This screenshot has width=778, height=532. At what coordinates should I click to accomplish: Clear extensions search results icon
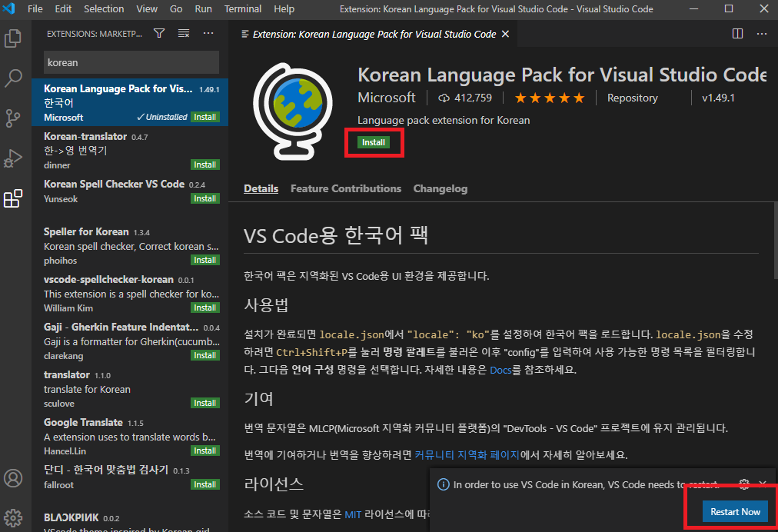tap(184, 33)
